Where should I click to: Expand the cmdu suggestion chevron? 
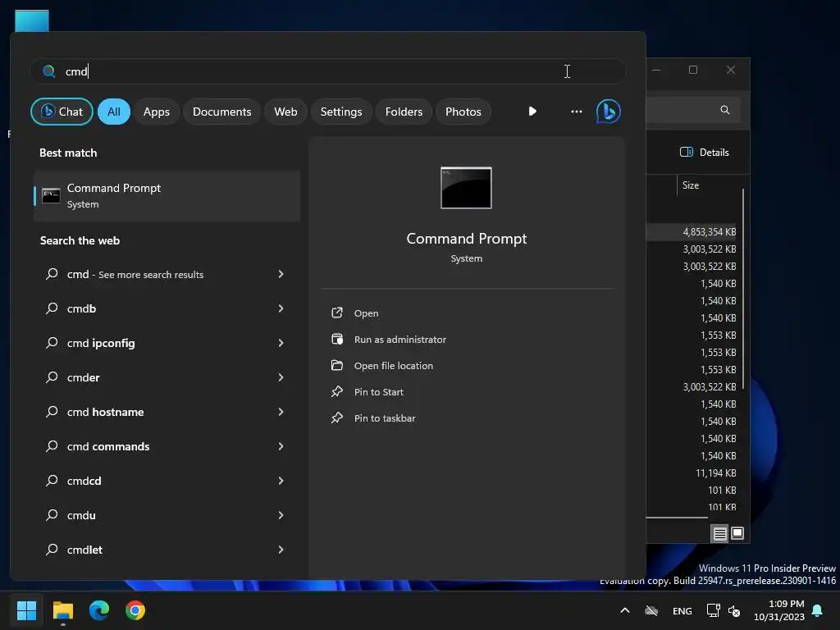click(x=281, y=515)
